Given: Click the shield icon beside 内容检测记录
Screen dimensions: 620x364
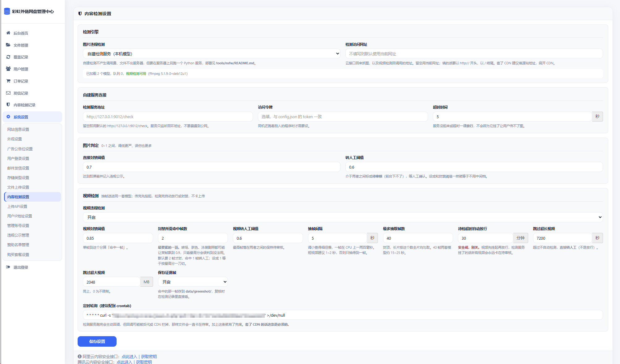Looking at the screenshot, I should 8,105.
